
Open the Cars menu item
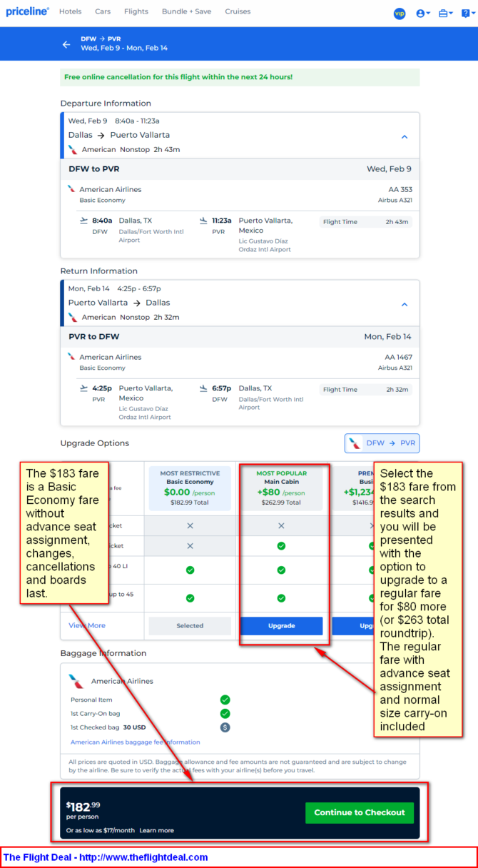click(x=103, y=11)
